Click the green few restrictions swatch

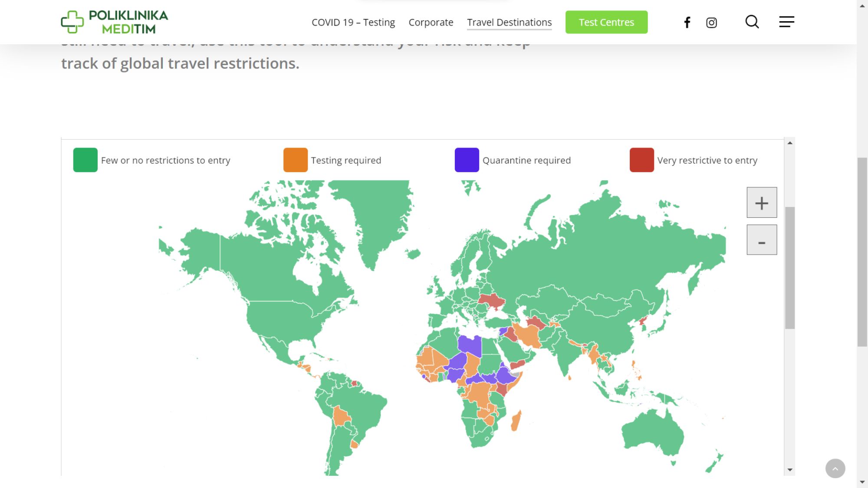[x=85, y=160]
